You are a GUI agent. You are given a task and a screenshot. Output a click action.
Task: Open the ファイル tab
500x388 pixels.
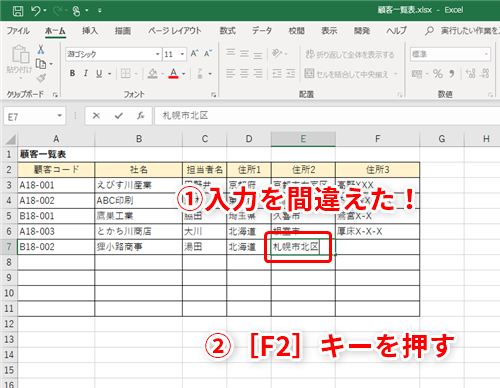coord(18,31)
